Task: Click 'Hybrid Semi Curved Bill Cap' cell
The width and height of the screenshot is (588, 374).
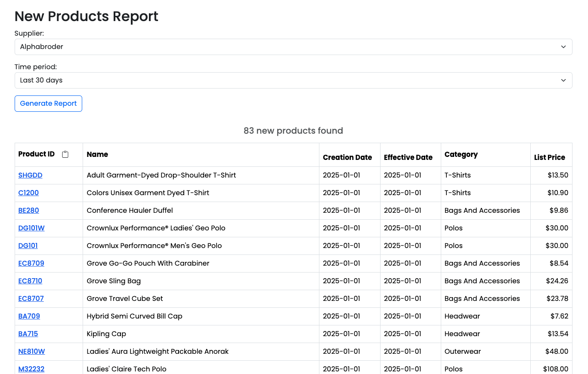Action: click(x=201, y=316)
